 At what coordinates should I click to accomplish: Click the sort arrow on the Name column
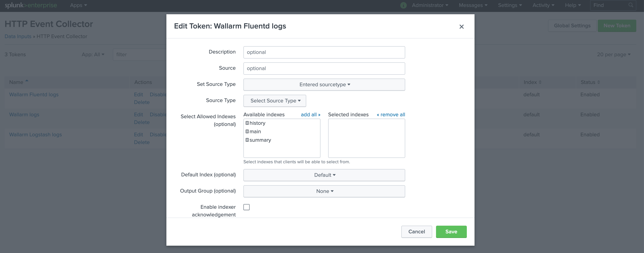pyautogui.click(x=27, y=81)
